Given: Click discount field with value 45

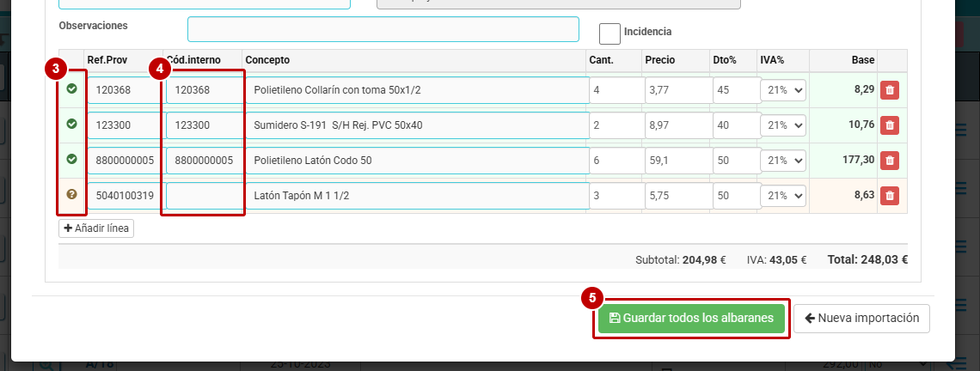Looking at the screenshot, I should pos(736,90).
